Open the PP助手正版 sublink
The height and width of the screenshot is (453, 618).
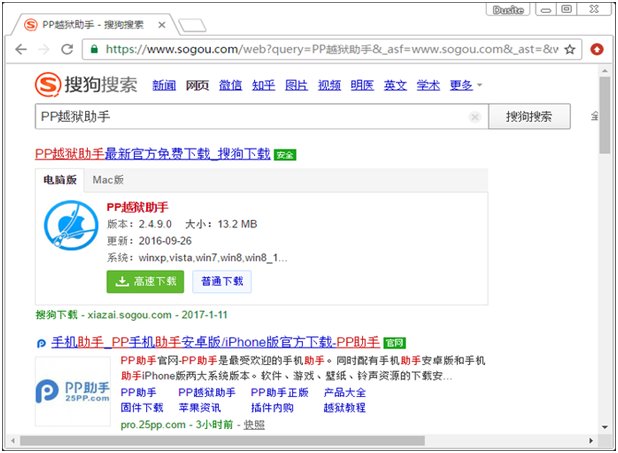[279, 393]
